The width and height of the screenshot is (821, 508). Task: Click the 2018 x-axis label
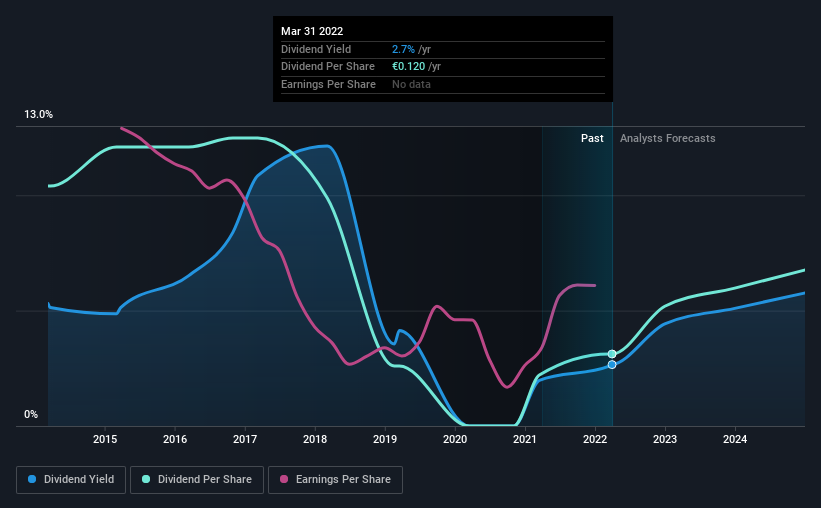(x=315, y=439)
